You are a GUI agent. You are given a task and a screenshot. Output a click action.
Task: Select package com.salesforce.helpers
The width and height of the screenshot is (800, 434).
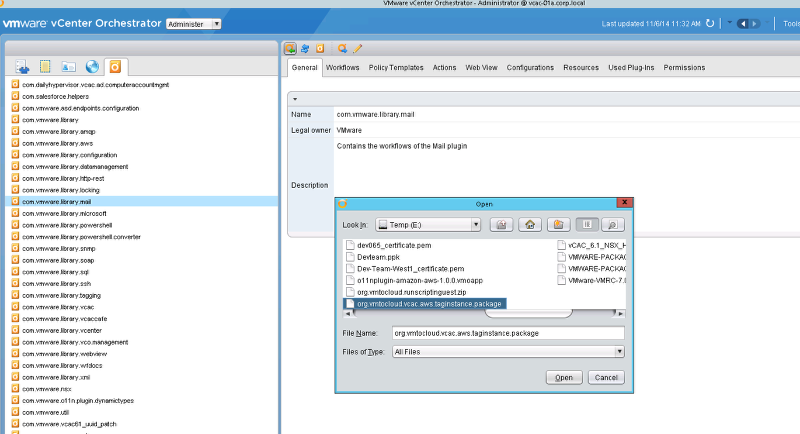pyautogui.click(x=55, y=96)
